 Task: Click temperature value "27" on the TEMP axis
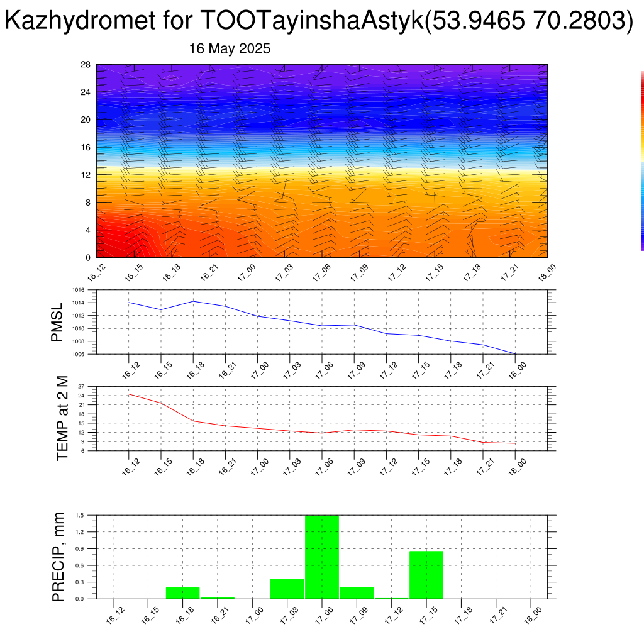[81, 387]
